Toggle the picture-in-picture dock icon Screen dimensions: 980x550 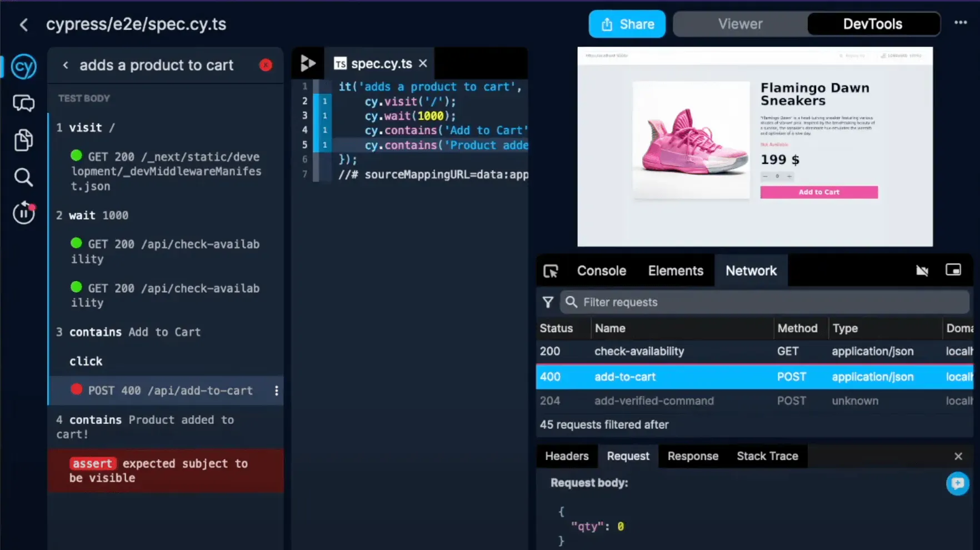point(953,270)
